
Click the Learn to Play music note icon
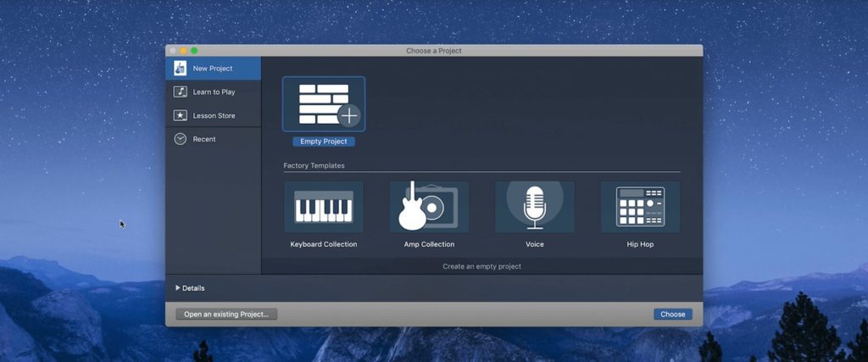pyautogui.click(x=180, y=92)
